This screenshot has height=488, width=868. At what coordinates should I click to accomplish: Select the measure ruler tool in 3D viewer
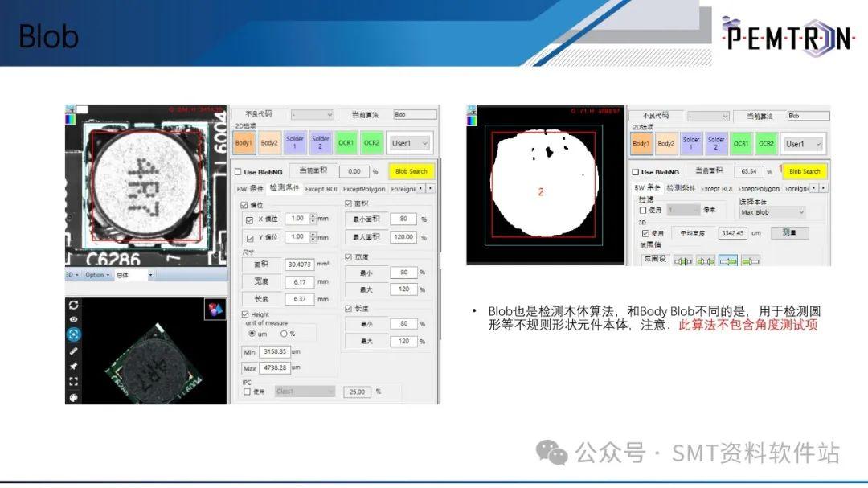(73, 351)
